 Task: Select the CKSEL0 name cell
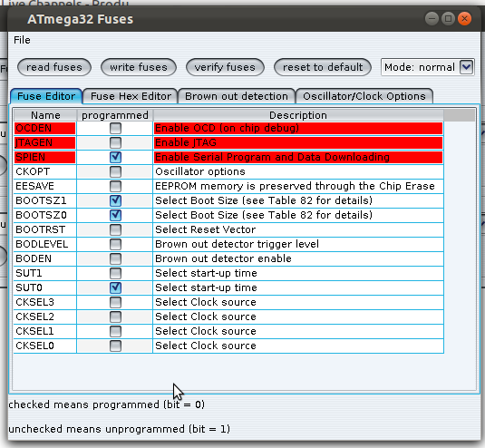[x=44, y=346]
